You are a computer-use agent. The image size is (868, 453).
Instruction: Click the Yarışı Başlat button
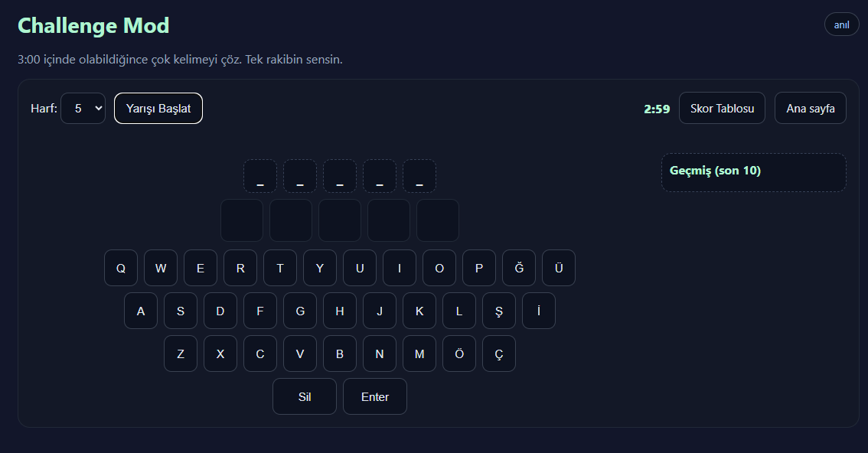point(158,109)
